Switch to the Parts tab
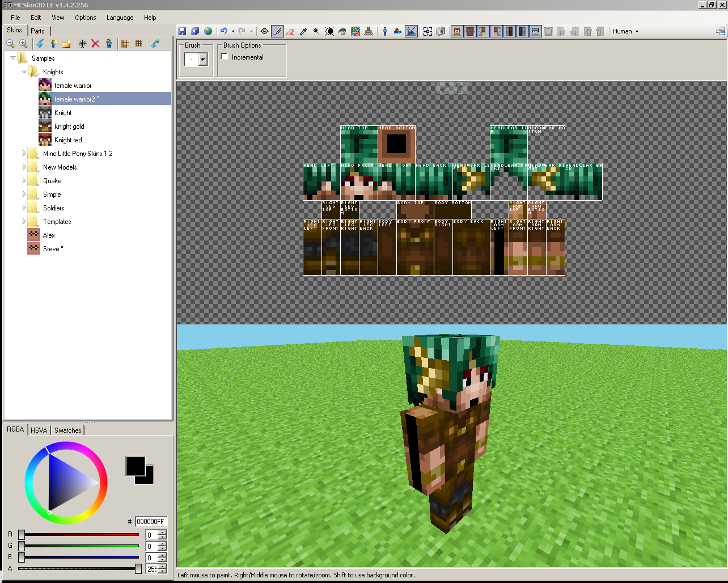This screenshot has height=583, width=728. tap(38, 31)
